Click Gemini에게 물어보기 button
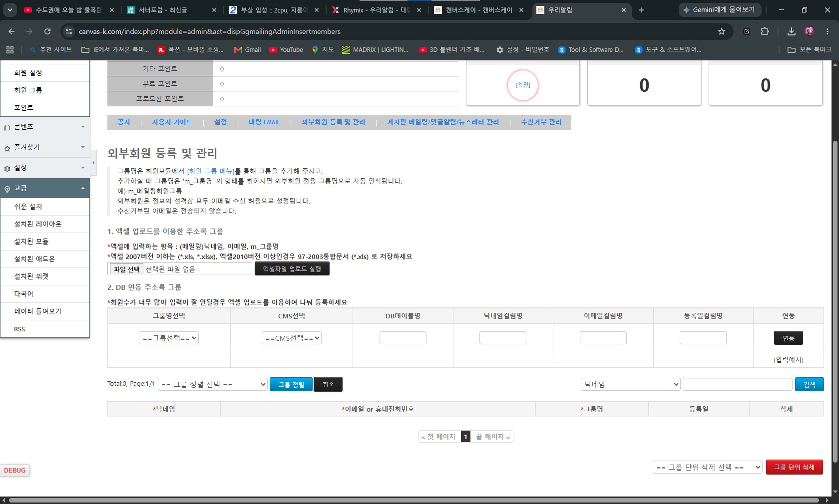Screen dimensions: 839x504 click(720, 10)
